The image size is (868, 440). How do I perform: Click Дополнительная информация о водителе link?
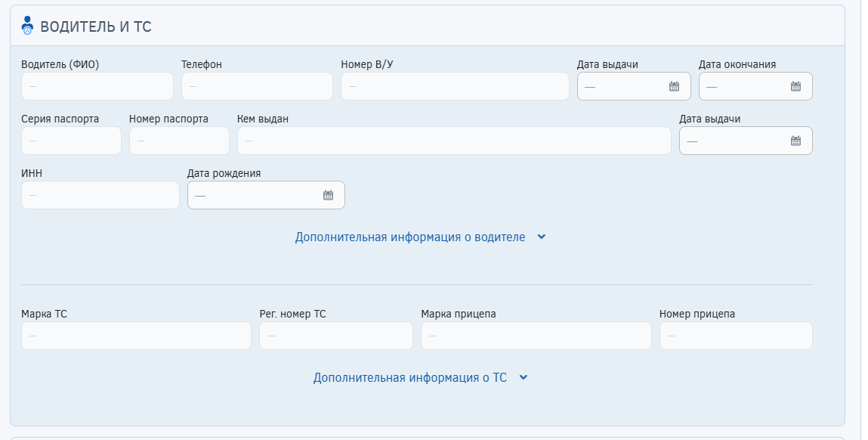pyautogui.click(x=409, y=237)
